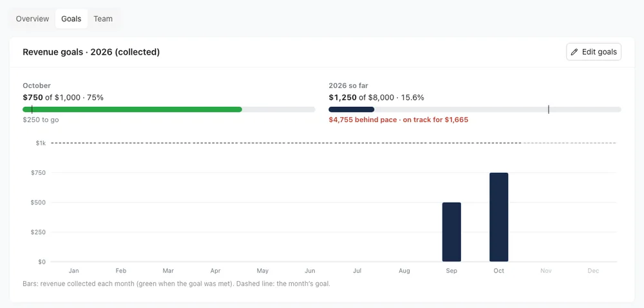
Task: Open the Team tab
Action: 103,19
